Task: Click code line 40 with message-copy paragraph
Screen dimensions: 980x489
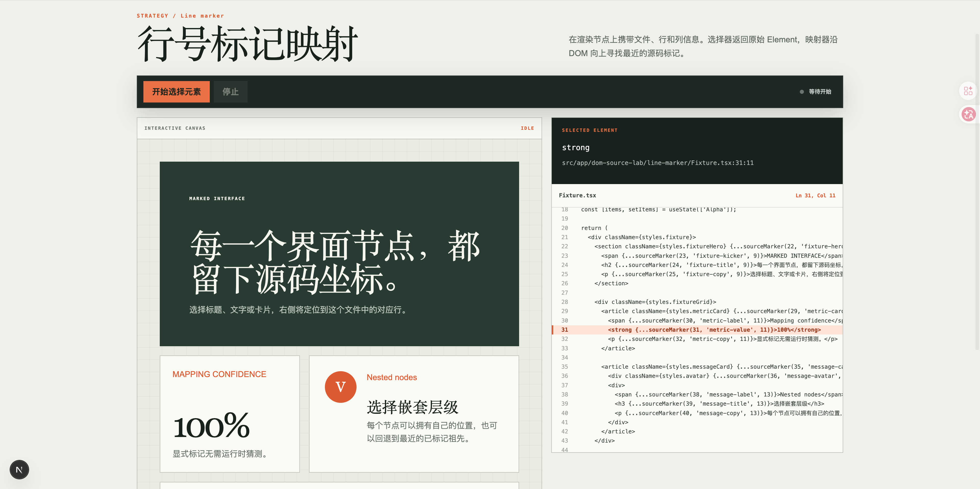Action: 697,413
